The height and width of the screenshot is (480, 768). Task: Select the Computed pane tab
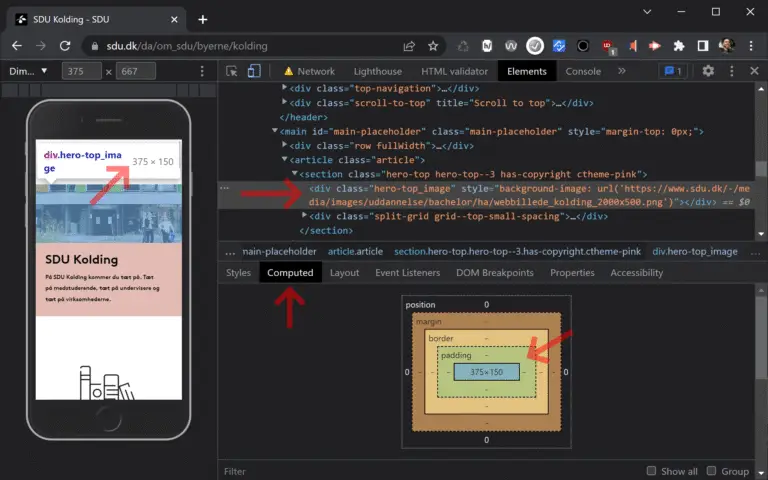click(290, 273)
